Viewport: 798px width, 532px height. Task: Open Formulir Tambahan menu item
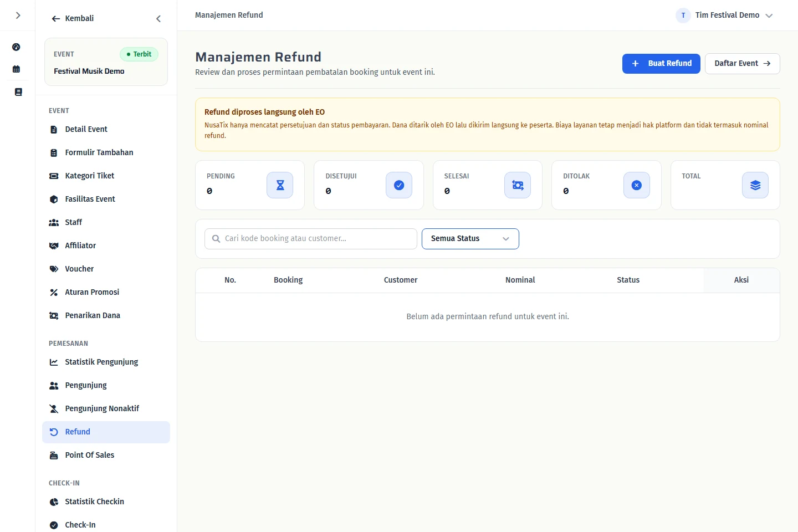106,152
